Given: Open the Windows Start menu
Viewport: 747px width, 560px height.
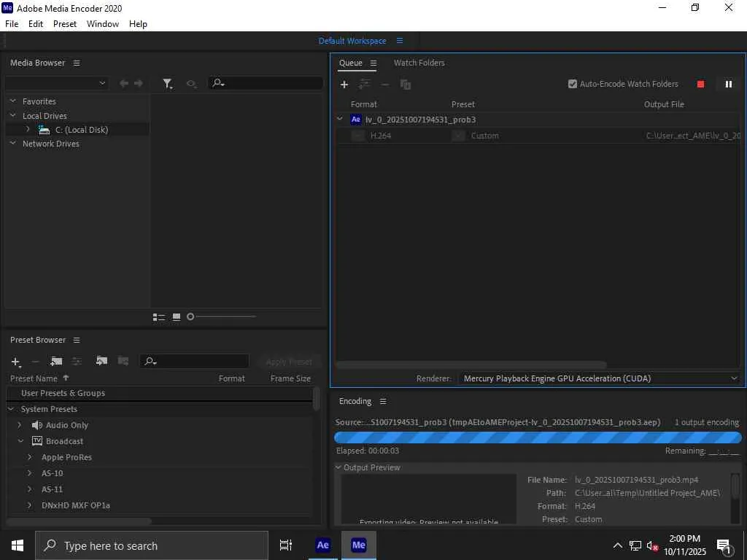Looking at the screenshot, I should 18,545.
